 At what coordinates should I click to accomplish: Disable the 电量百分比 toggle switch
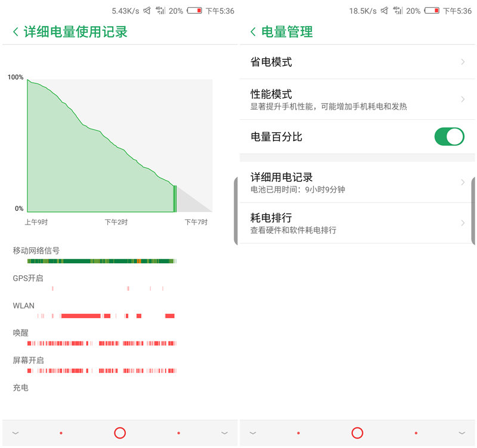pos(448,136)
